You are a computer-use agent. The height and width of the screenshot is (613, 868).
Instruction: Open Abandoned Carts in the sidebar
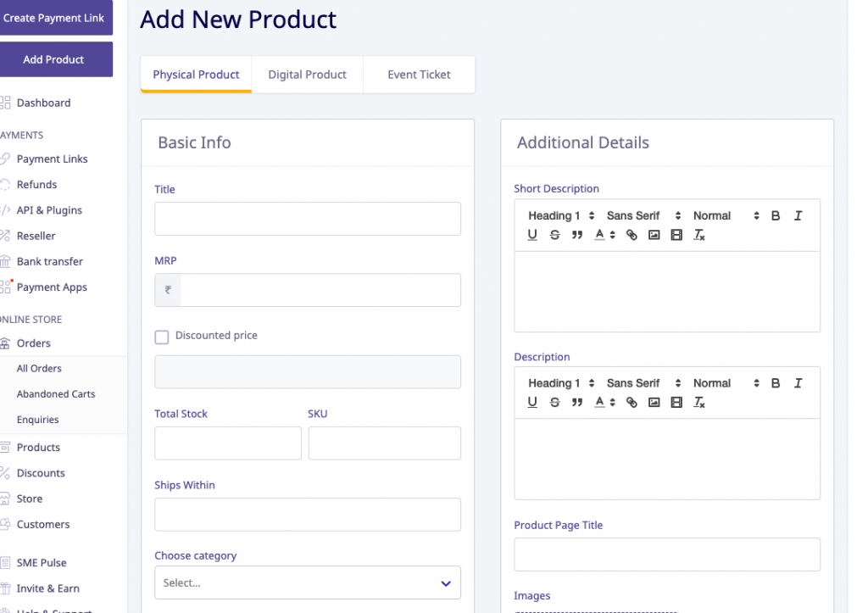click(x=56, y=394)
